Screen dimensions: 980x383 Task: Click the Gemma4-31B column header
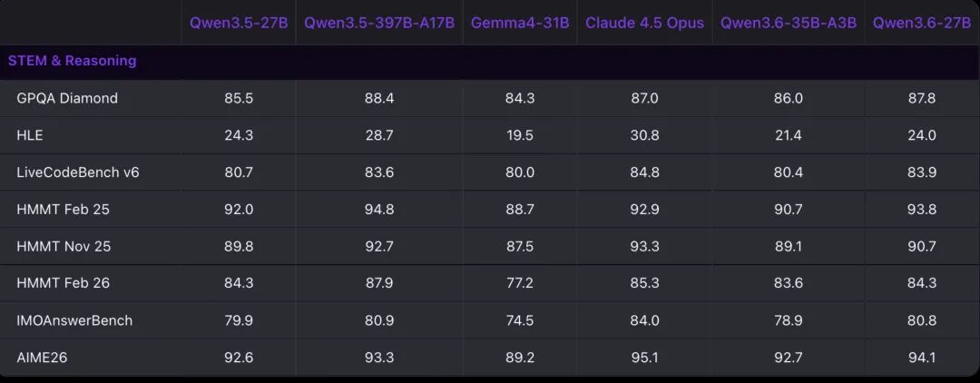point(520,23)
